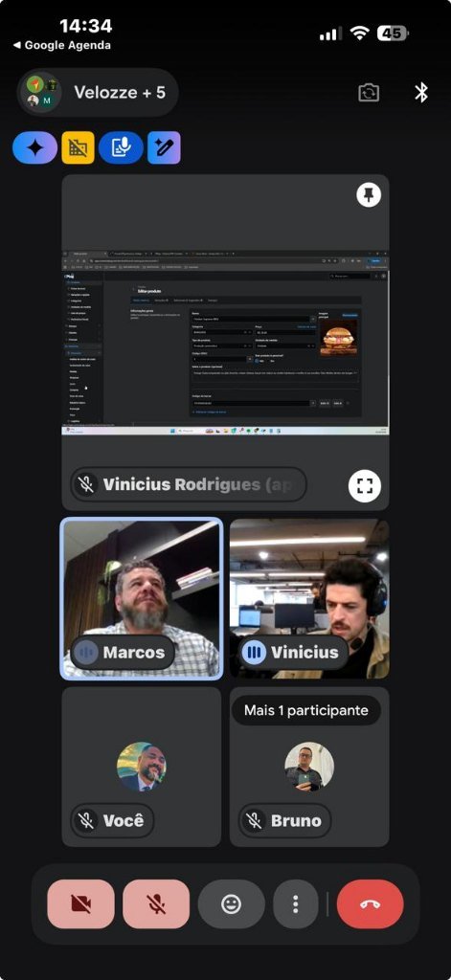451x980 pixels.
Task: Unpin the shared presentation with pin icon
Action: click(x=369, y=195)
